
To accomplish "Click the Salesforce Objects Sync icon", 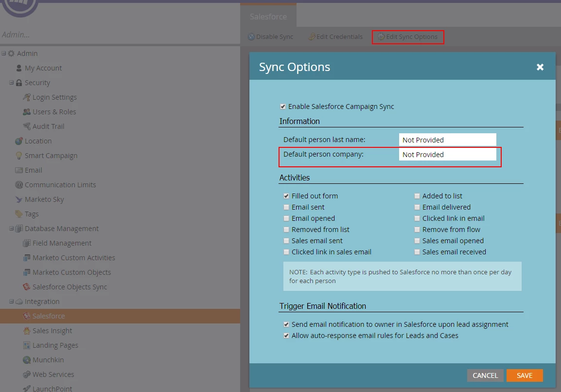I will pos(27,287).
